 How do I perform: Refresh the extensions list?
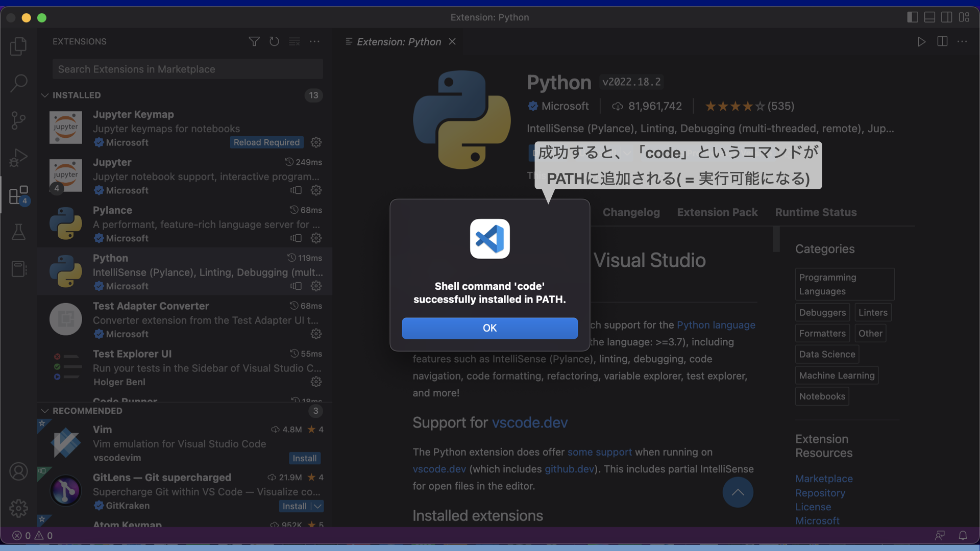pos(274,41)
